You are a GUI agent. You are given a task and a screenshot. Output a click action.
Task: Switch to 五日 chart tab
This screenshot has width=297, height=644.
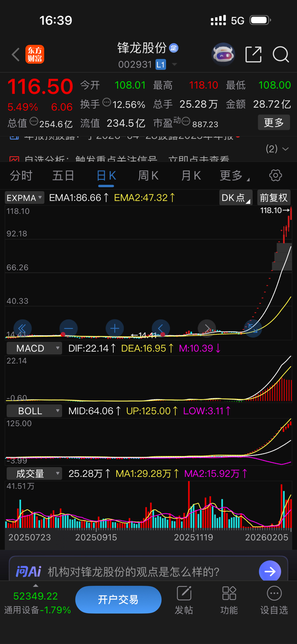(x=63, y=176)
